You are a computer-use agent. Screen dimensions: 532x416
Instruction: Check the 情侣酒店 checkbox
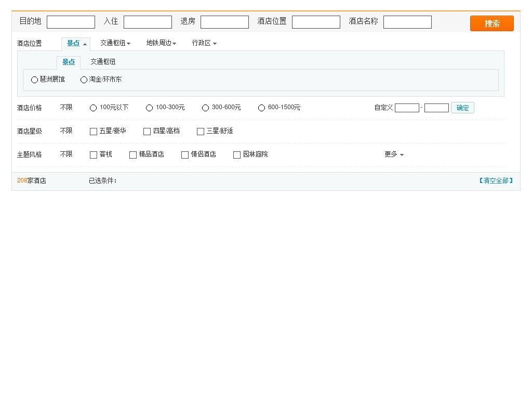click(185, 155)
